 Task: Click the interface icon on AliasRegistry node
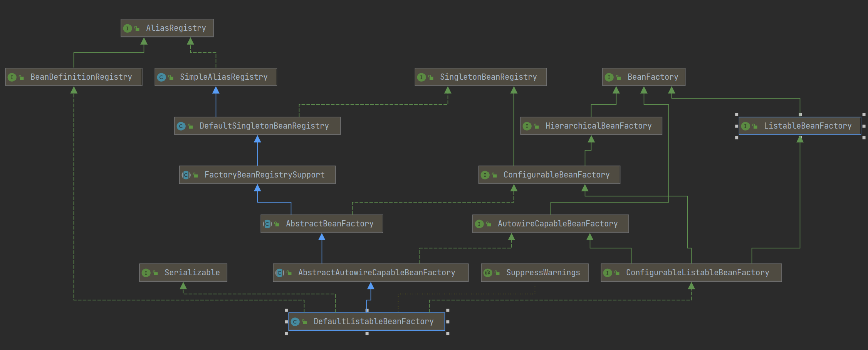click(x=128, y=28)
